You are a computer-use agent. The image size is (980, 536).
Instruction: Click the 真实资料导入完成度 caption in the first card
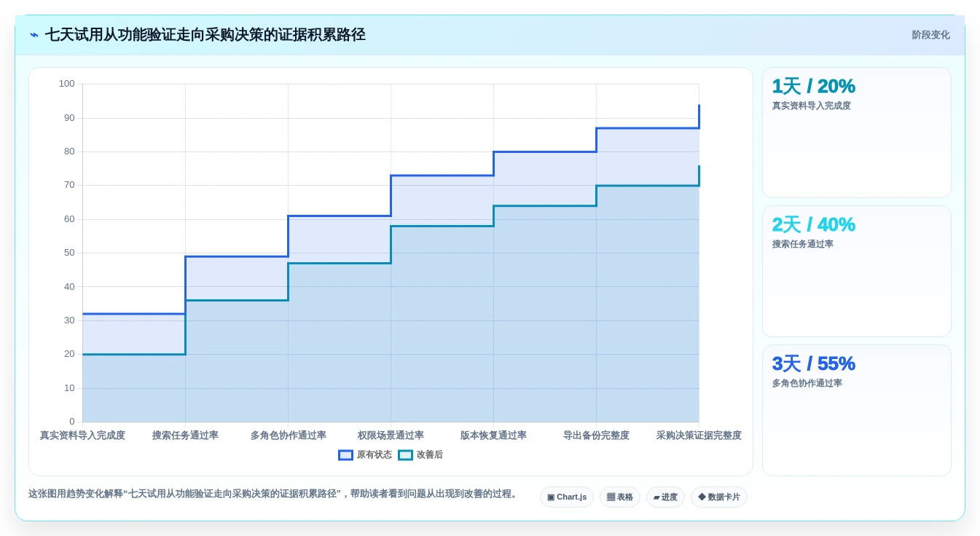pos(811,106)
